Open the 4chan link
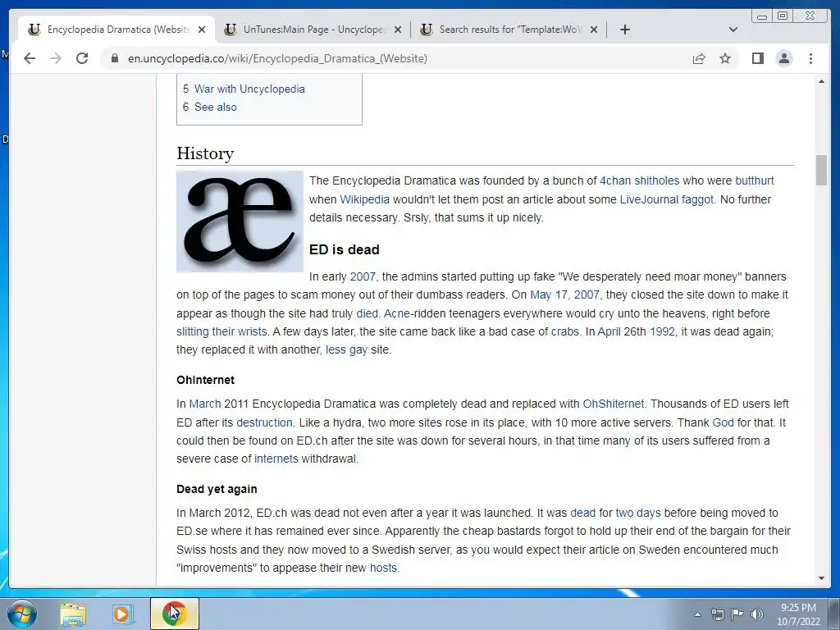The image size is (840, 630). click(614, 180)
